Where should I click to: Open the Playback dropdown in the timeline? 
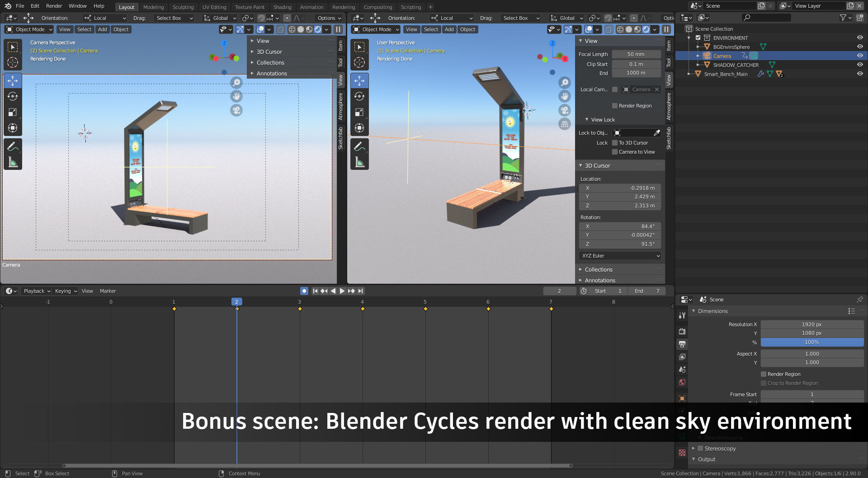pyautogui.click(x=37, y=291)
